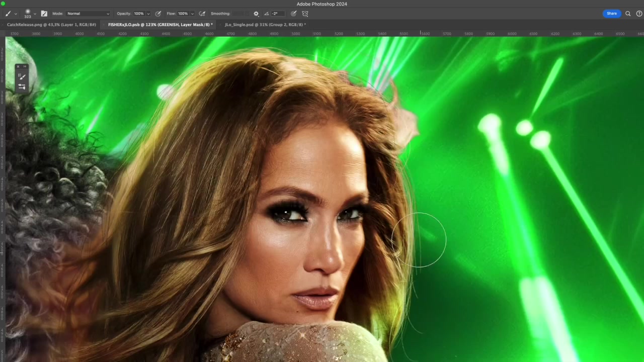Close the floating collapsed panel dock

click(x=18, y=66)
